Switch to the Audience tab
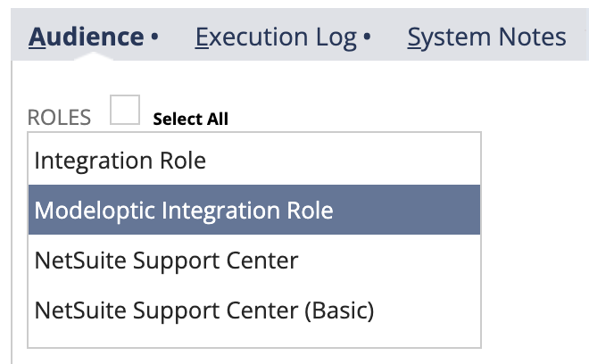The width and height of the screenshot is (589, 364). [x=86, y=37]
